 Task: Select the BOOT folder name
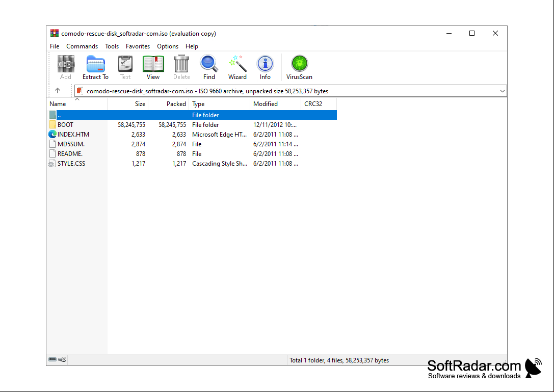[x=65, y=125]
